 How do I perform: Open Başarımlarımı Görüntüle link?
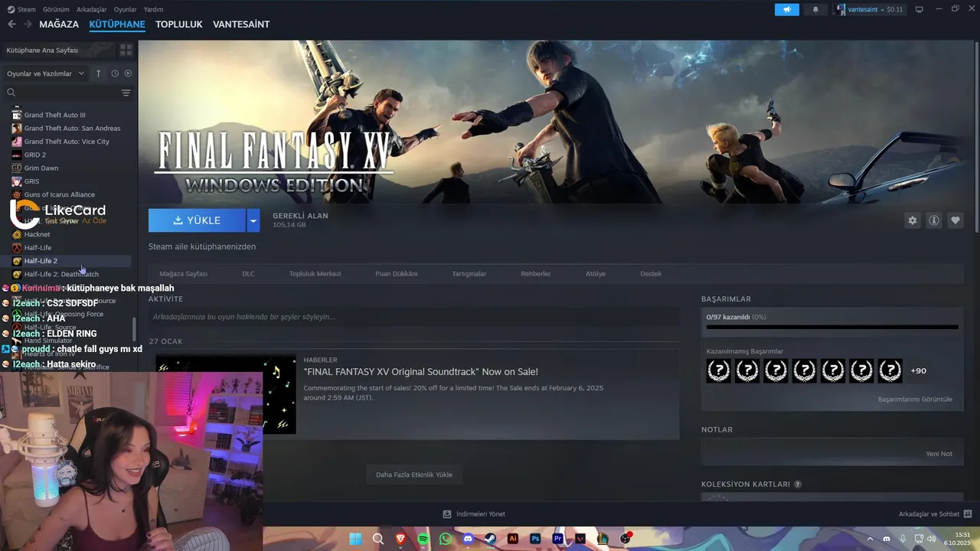915,399
